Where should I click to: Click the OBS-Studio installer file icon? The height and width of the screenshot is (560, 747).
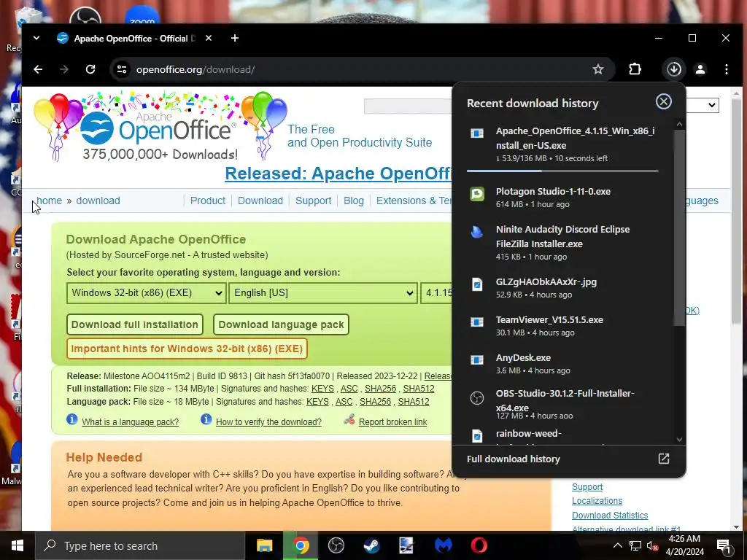(477, 398)
